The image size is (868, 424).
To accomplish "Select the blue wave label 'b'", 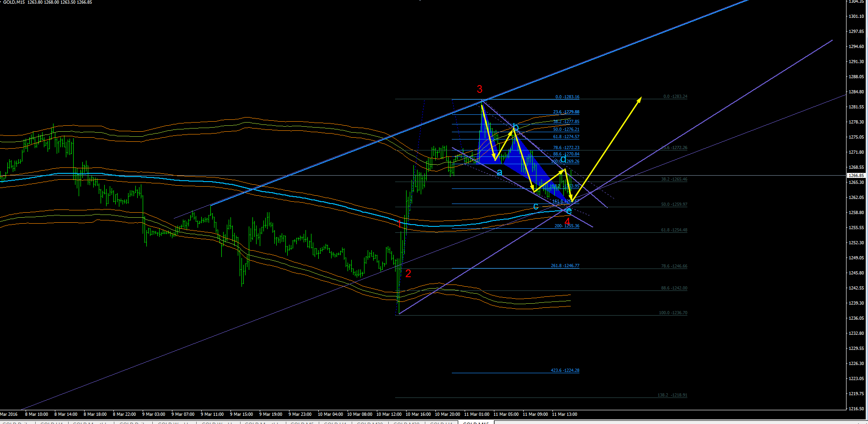I will pos(515,127).
